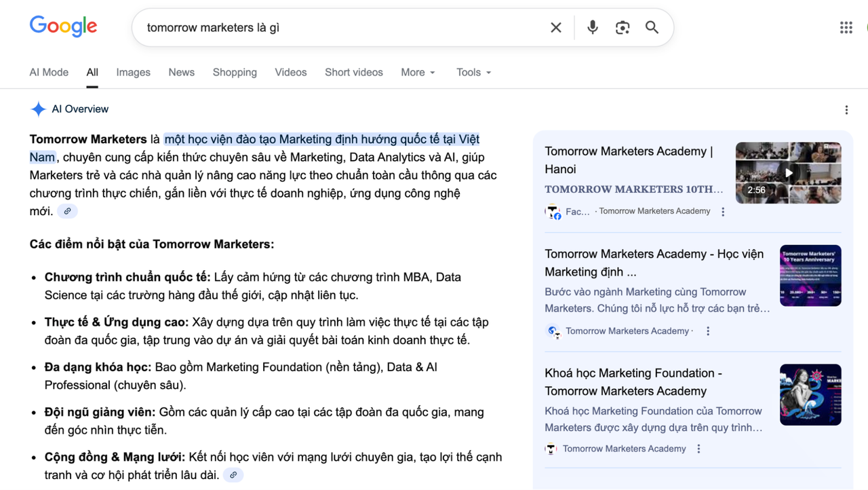Screen dimensions: 868x490
Task: Click the three-dot icon on the first result
Action: tap(722, 211)
